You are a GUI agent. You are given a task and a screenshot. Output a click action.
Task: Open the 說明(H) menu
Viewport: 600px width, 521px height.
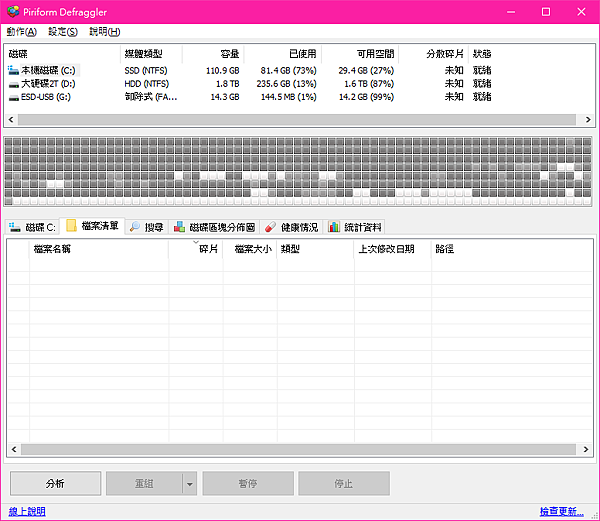click(105, 32)
